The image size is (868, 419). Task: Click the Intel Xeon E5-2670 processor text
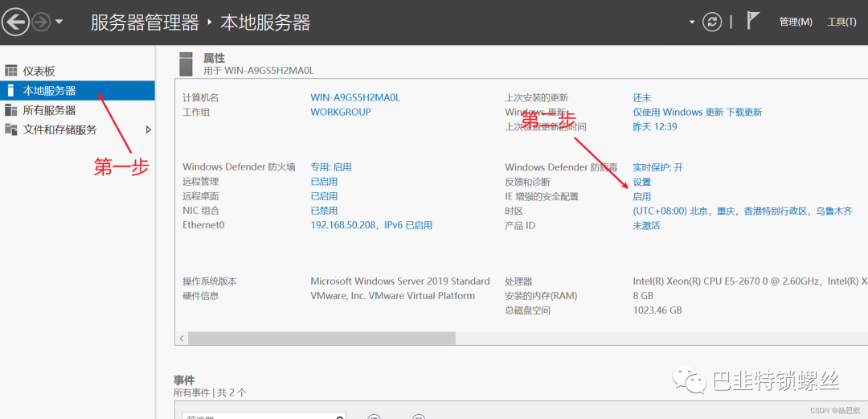pyautogui.click(x=750, y=281)
